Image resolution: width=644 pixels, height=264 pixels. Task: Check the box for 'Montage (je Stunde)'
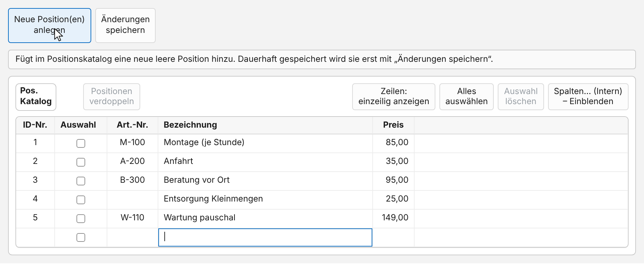pyautogui.click(x=81, y=143)
